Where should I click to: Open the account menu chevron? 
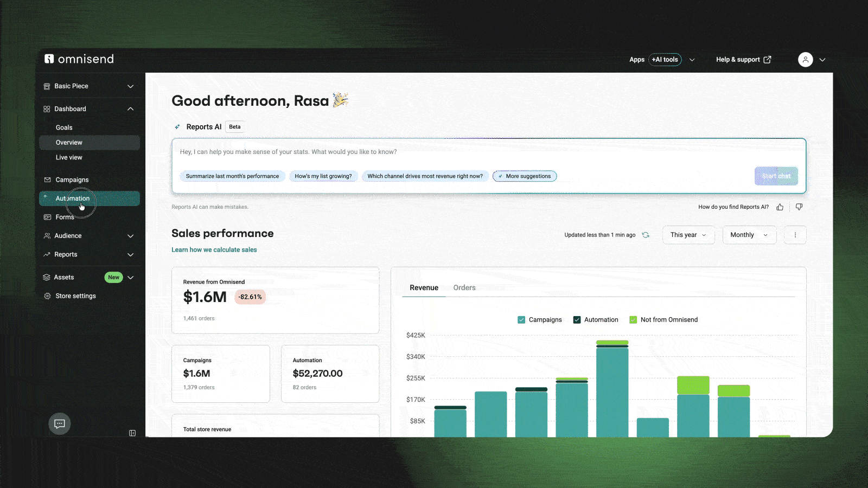(822, 60)
